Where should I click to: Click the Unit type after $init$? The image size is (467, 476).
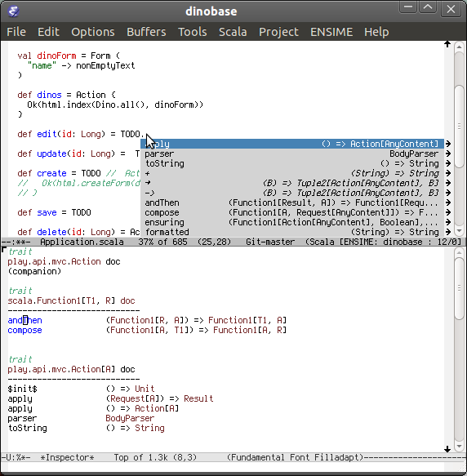coord(145,389)
